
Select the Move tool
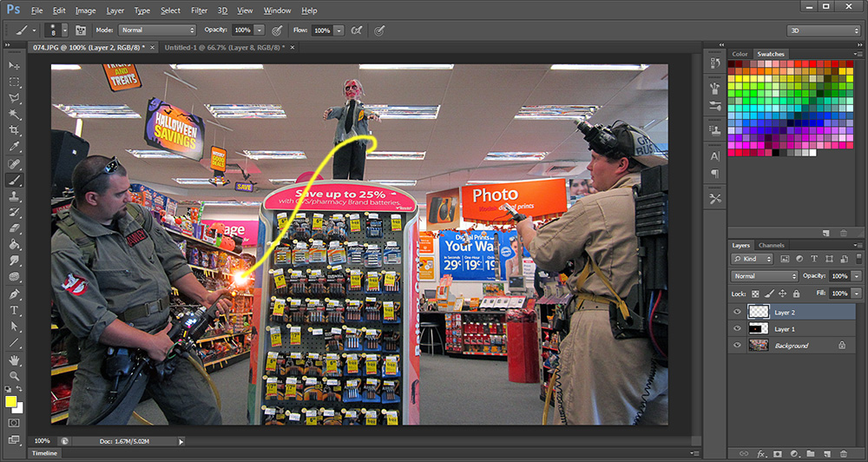pos(15,66)
